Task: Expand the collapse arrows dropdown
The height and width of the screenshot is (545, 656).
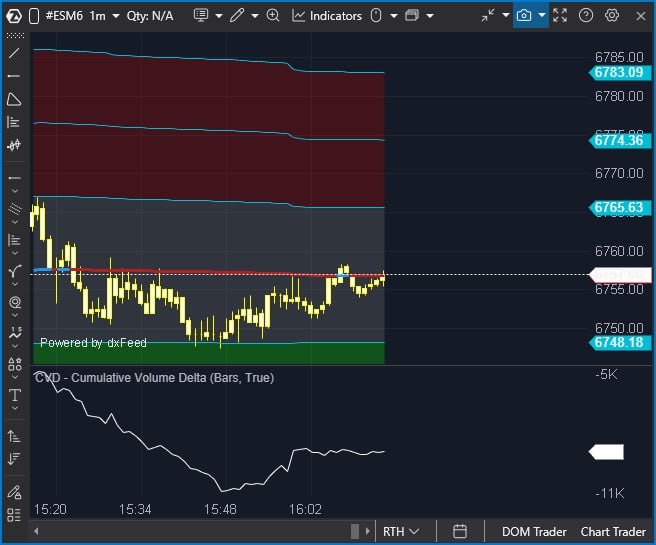Action: click(505, 15)
